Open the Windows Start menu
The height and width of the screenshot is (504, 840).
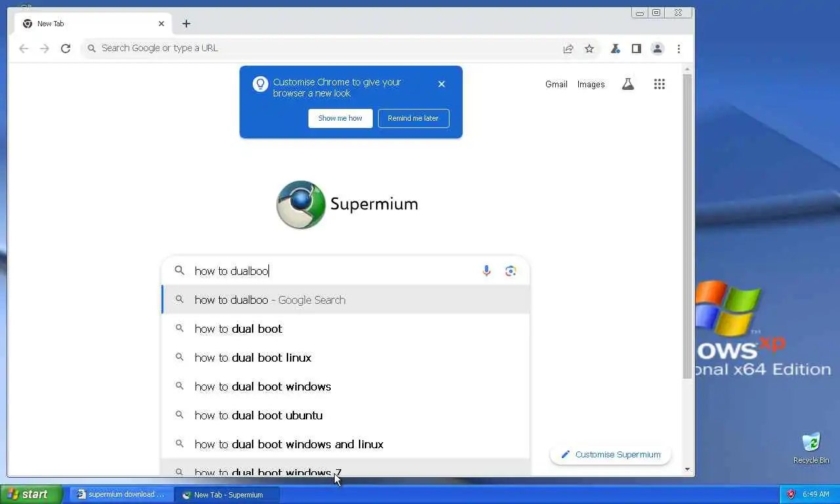tap(31, 495)
